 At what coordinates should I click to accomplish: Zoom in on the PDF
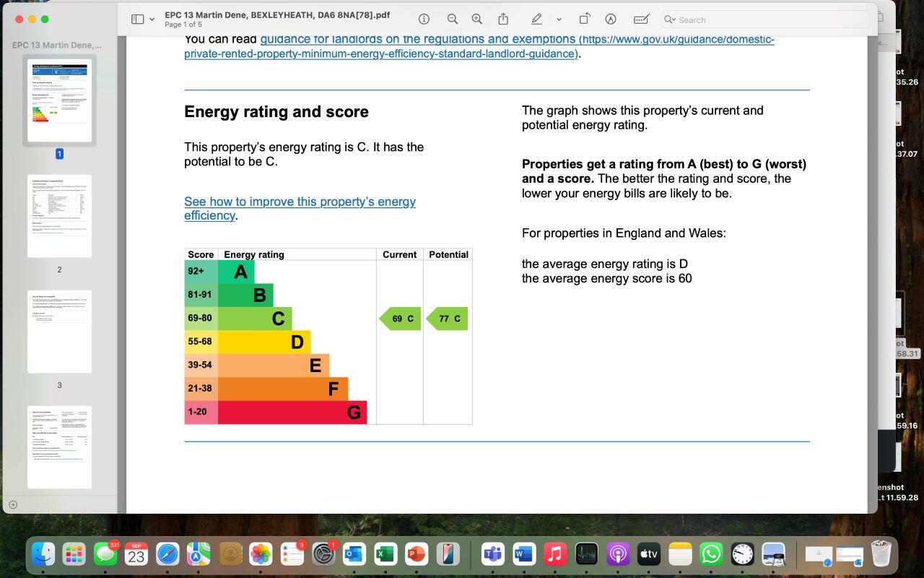(476, 20)
